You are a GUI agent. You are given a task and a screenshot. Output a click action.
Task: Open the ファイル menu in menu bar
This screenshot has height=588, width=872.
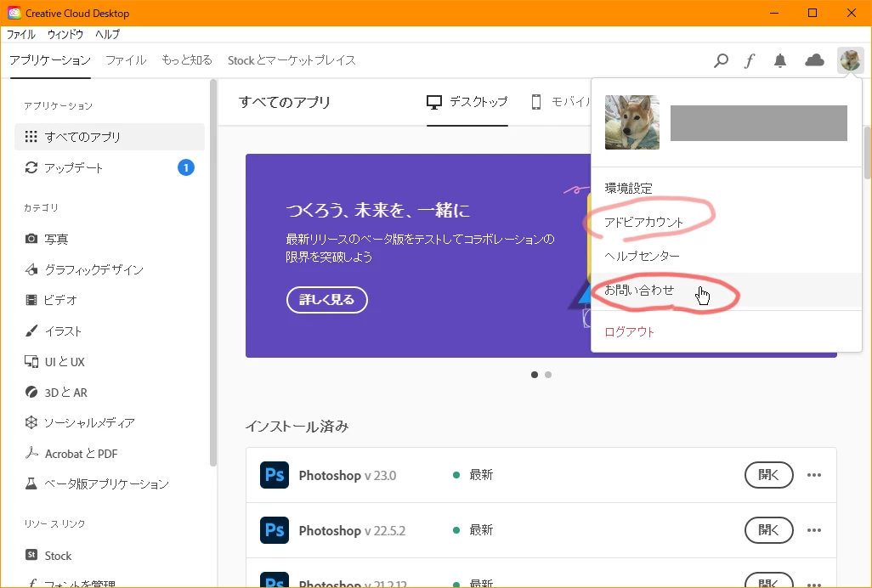pyautogui.click(x=21, y=35)
